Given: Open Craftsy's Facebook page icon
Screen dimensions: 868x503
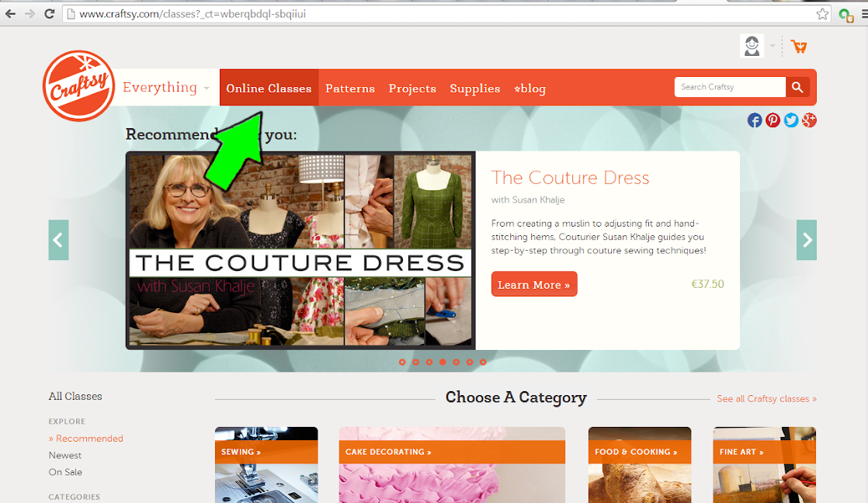Looking at the screenshot, I should (755, 120).
